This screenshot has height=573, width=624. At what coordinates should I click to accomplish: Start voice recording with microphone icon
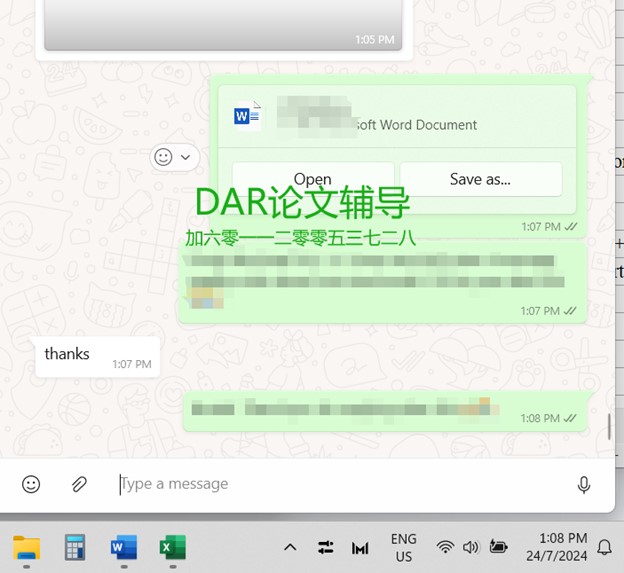tap(583, 485)
